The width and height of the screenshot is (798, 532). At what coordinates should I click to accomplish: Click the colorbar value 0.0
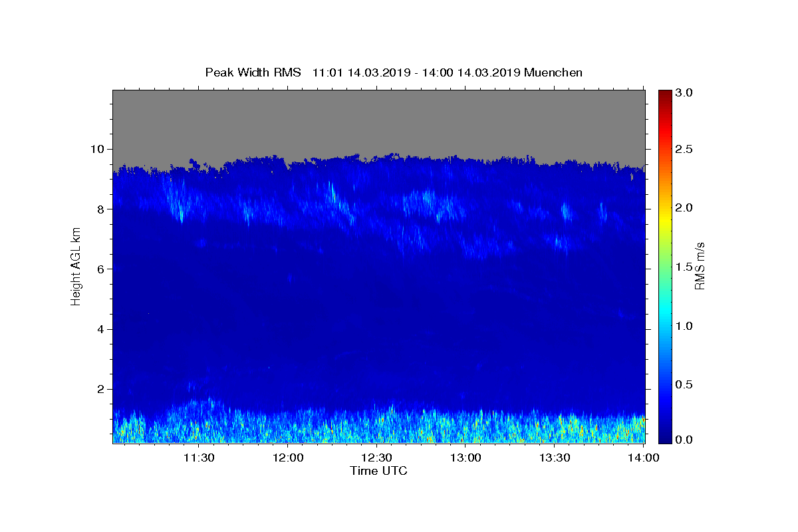point(685,440)
